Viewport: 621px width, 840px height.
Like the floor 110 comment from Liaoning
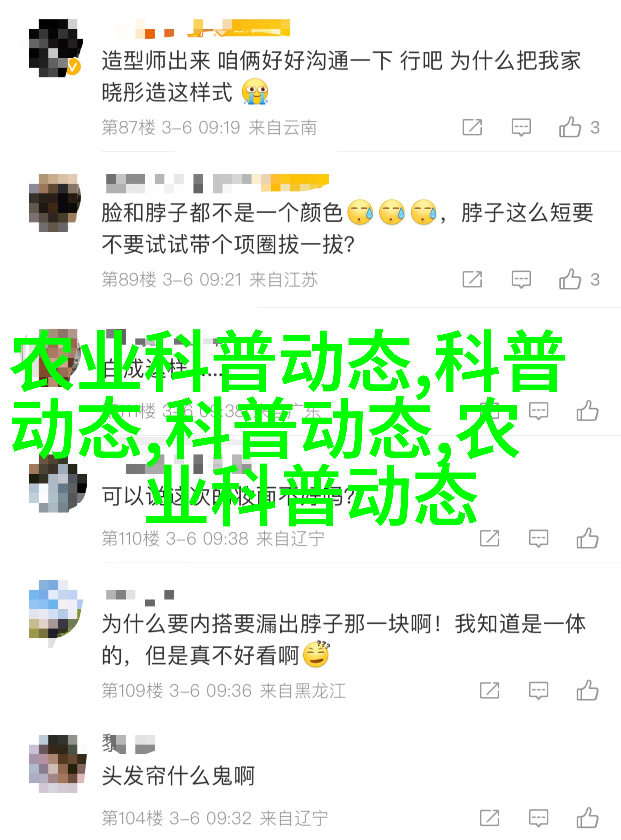(588, 538)
